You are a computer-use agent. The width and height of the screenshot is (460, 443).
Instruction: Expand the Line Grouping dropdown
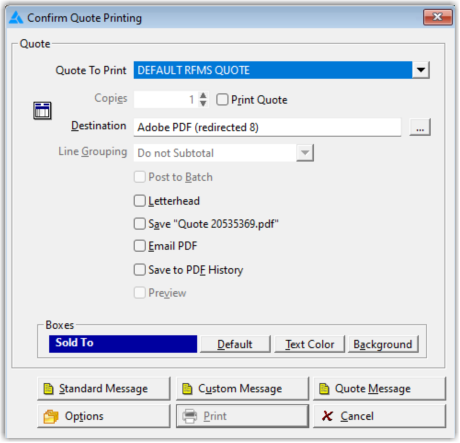pyautogui.click(x=305, y=153)
